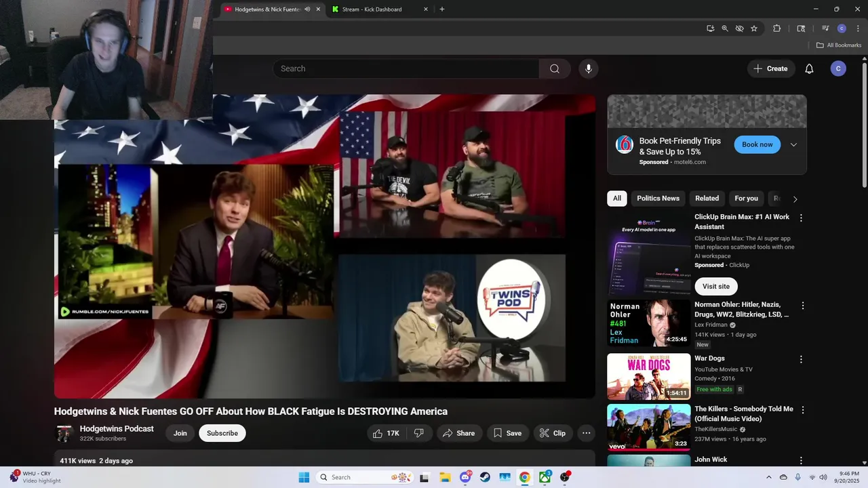The width and height of the screenshot is (868, 488).
Task: Open a new browser tab with plus
Action: click(442, 9)
